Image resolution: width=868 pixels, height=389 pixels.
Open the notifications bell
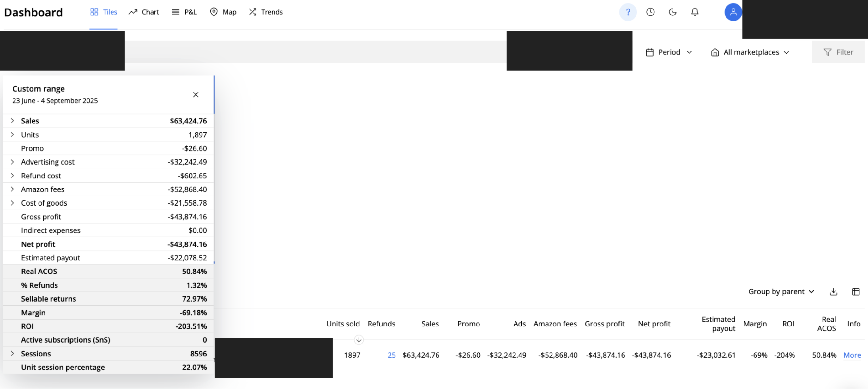(695, 12)
